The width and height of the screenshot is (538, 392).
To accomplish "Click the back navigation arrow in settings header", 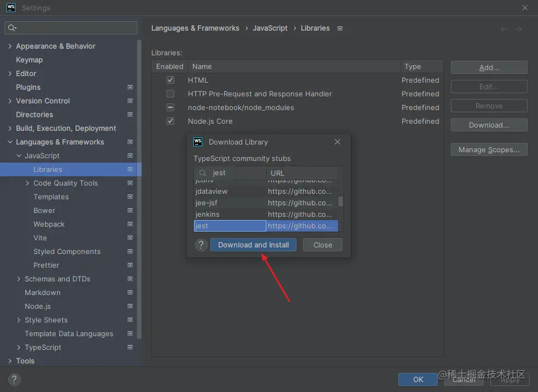I will pyautogui.click(x=504, y=29).
